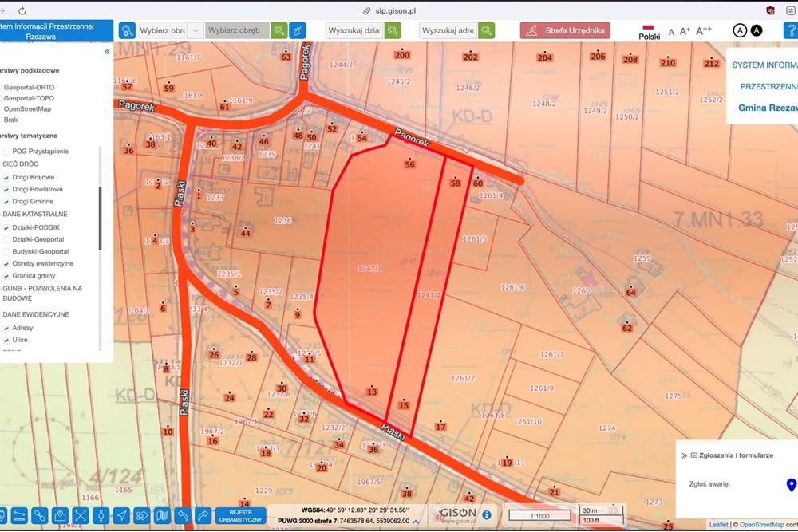Viewport: 798px width, 532px height.
Task: Enable the Budynki-Geoportal layer checkbox
Action: [x=6, y=251]
